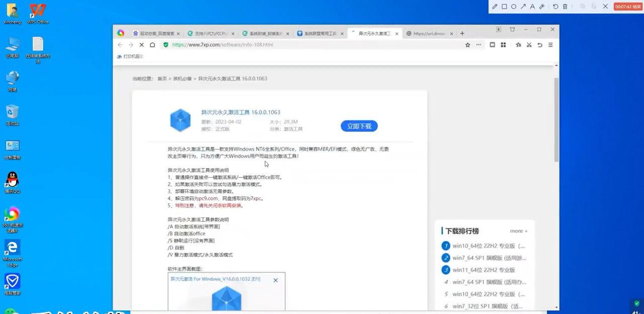Launch WPS Office from the desktop
Screen dimensions: 644x314
coord(37,11)
